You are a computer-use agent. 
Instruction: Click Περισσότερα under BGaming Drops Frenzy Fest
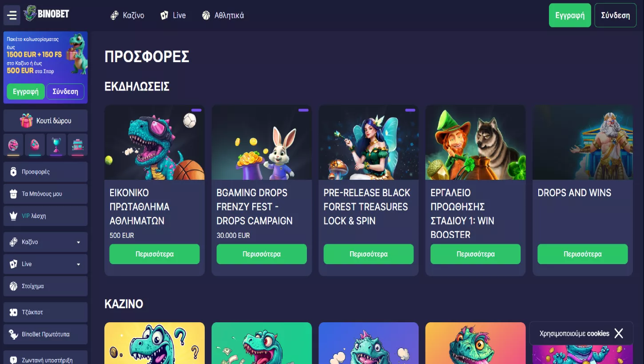coord(262,254)
